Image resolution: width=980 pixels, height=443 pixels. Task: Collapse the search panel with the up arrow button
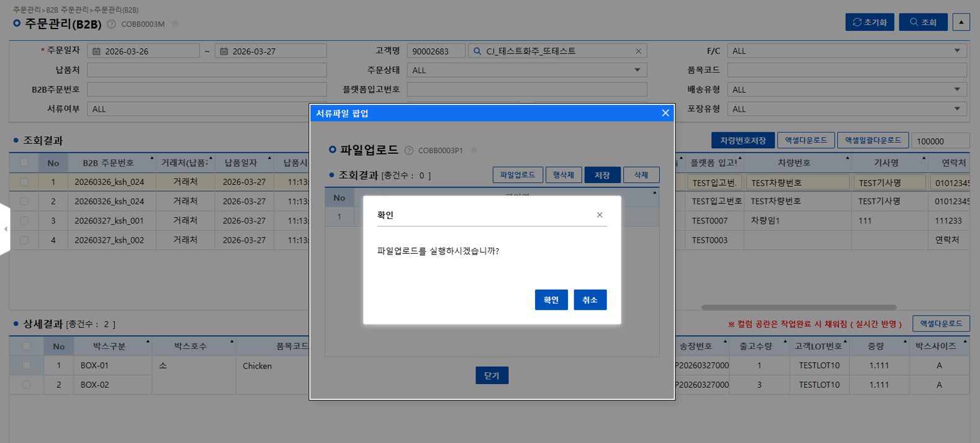[x=961, y=22]
